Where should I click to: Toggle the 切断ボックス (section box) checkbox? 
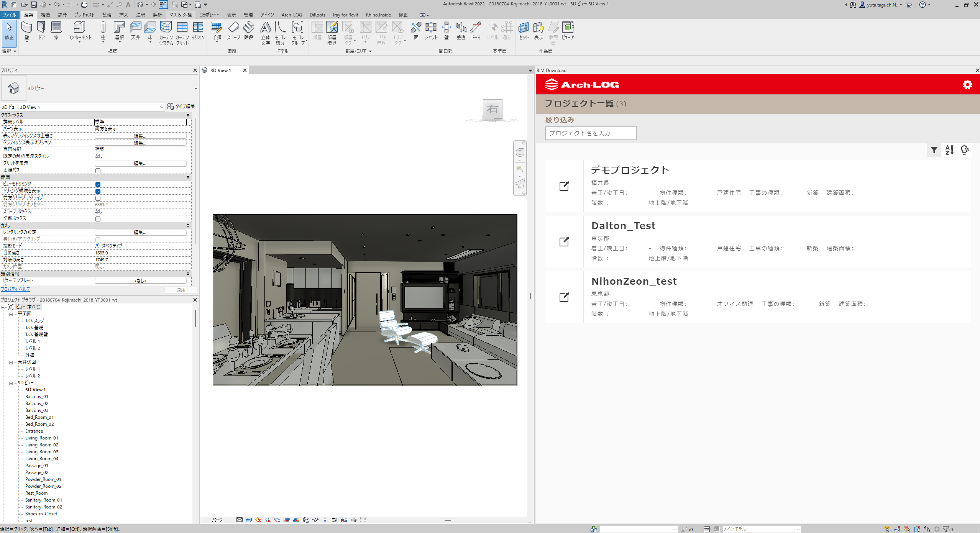point(98,219)
